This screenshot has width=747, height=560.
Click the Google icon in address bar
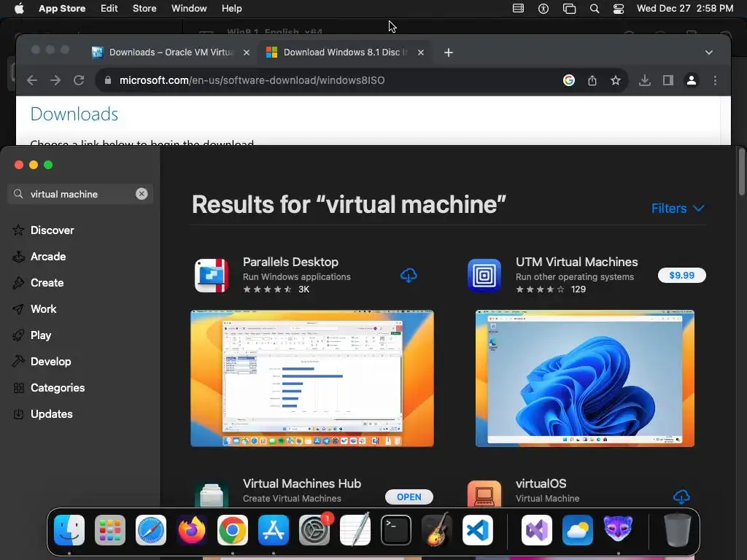pyautogui.click(x=569, y=80)
